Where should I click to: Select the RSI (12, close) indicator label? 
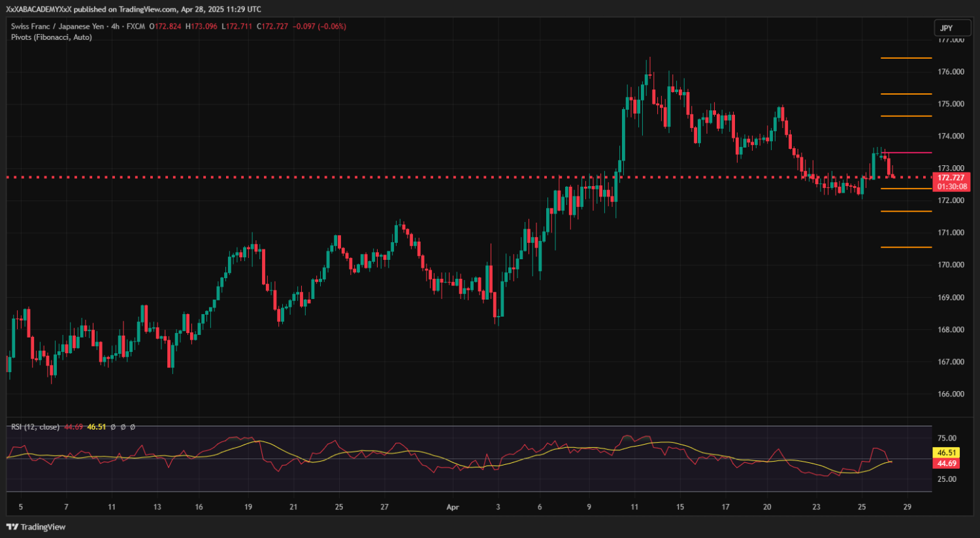coord(35,427)
